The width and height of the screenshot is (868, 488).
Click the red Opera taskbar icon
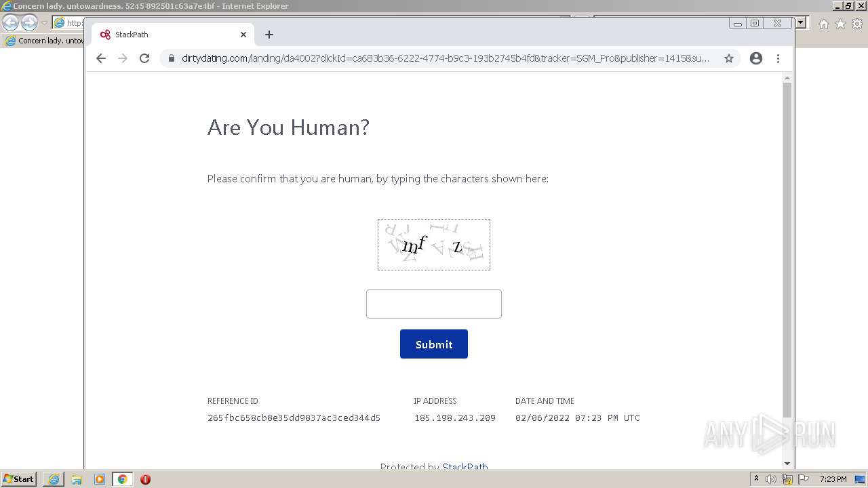click(145, 479)
